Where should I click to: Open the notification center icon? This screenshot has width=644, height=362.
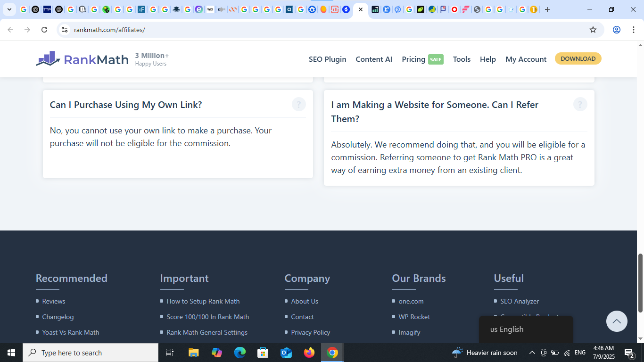(629, 353)
